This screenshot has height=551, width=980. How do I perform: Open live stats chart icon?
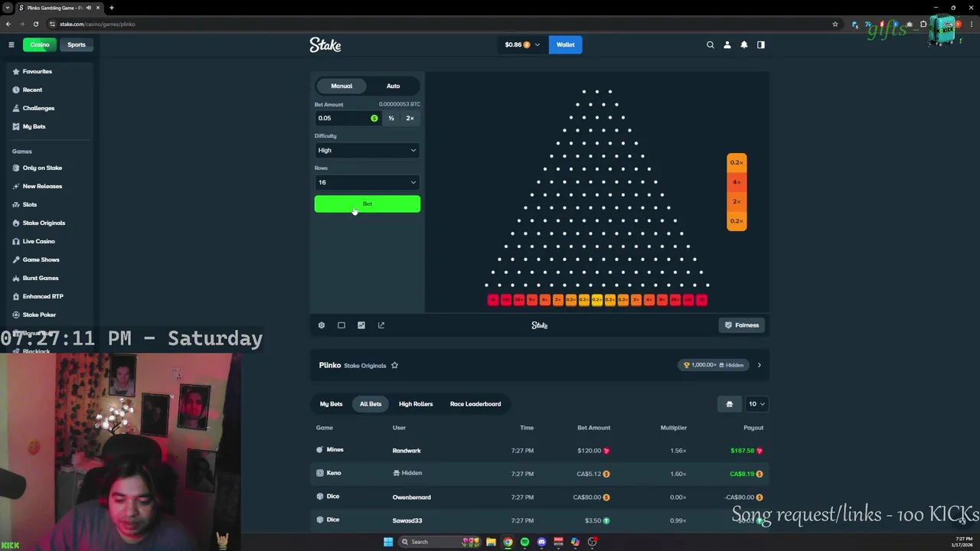coord(361,325)
